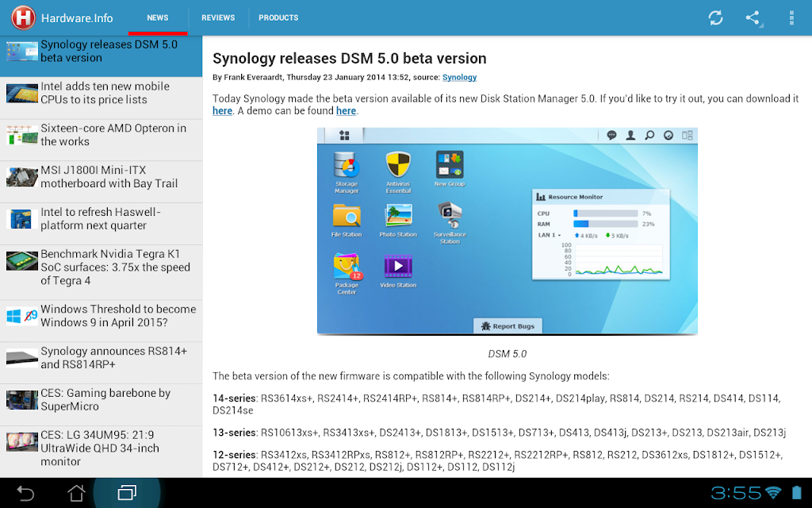Tap thumbnail of AMD Opteron story
This screenshot has width=812, height=508.
[21, 135]
